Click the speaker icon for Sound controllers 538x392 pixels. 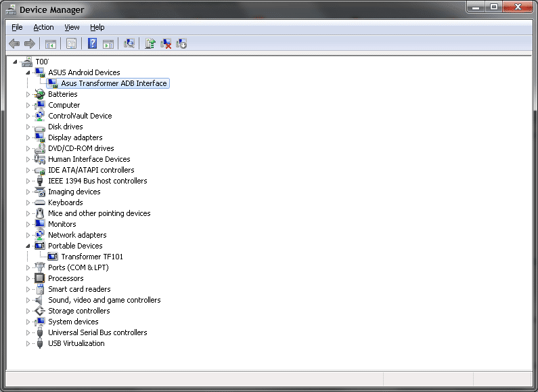point(39,300)
